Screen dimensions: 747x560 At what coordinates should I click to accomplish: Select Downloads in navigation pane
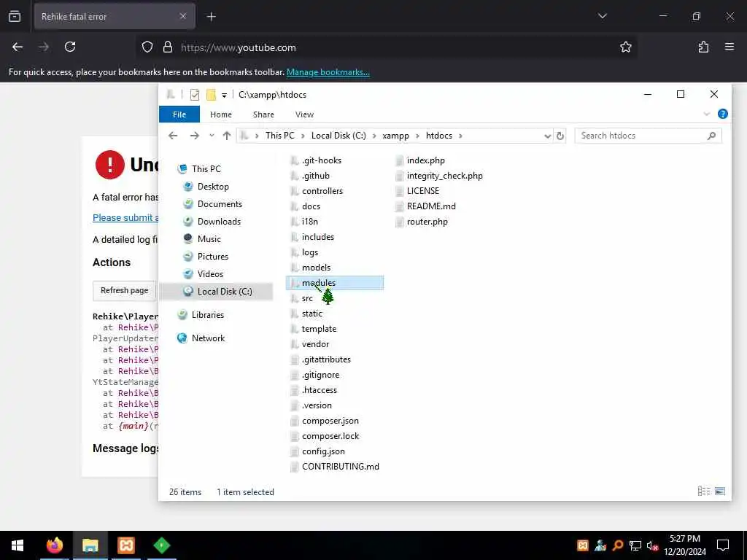tap(219, 222)
